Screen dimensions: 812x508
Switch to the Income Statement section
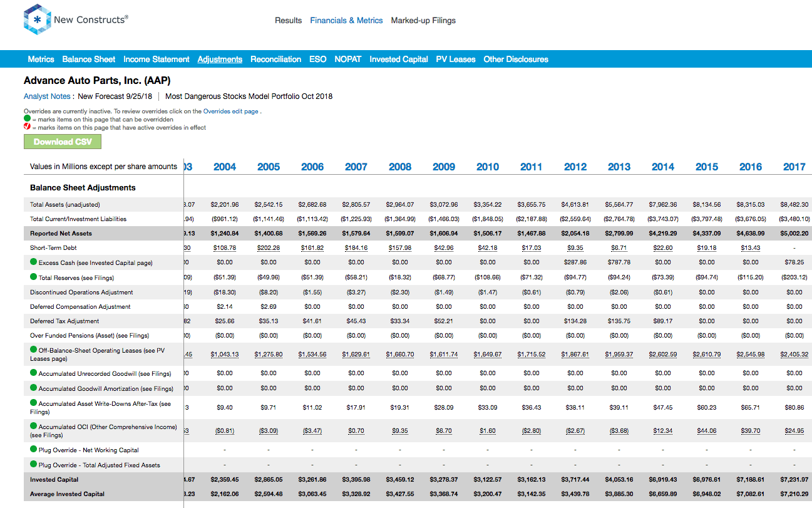coord(157,60)
